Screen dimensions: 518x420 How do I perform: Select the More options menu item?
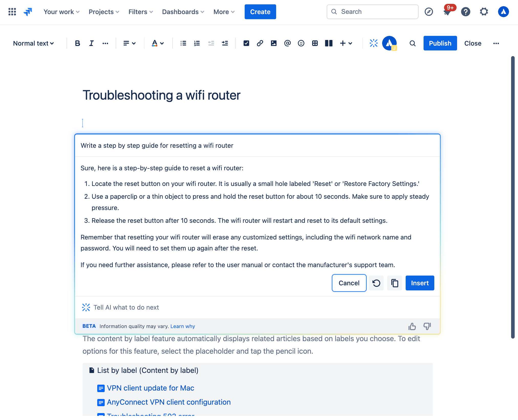[x=496, y=43]
